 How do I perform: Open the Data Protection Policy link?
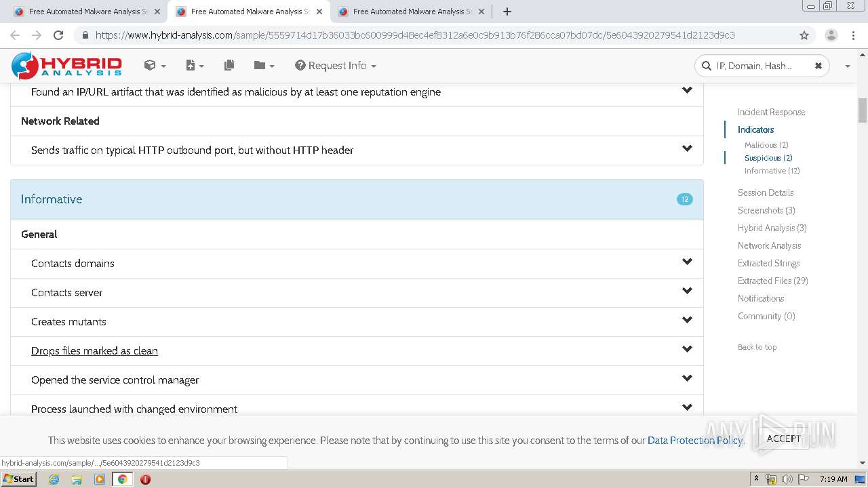point(695,441)
